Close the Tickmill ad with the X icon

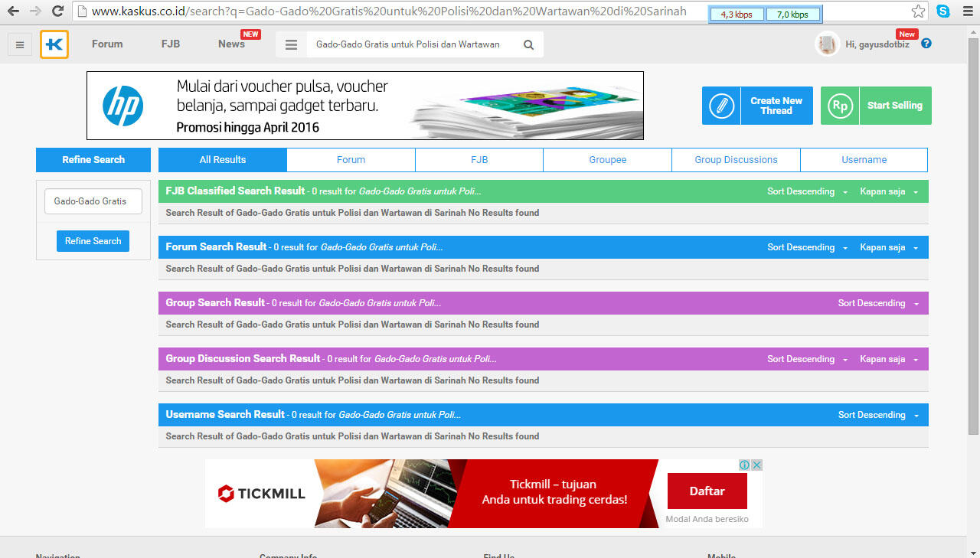click(756, 465)
